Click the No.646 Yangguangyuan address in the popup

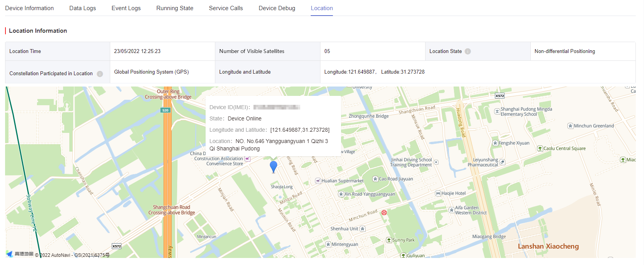pos(269,145)
